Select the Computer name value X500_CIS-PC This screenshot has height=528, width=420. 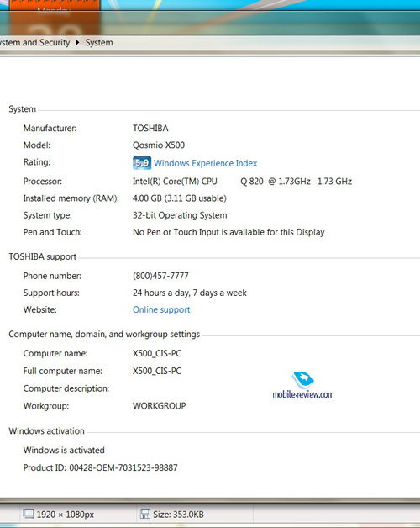pyautogui.click(x=157, y=354)
